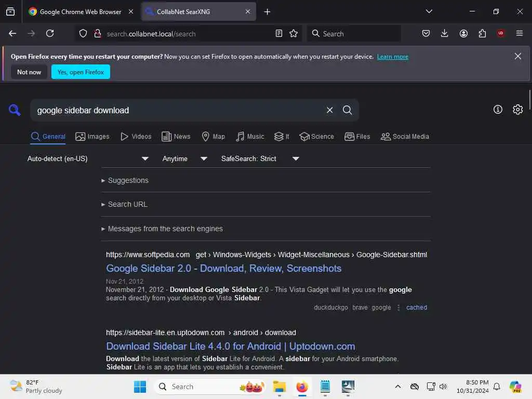Open cached version of Softpedia result
The height and width of the screenshot is (399, 532).
(x=416, y=308)
